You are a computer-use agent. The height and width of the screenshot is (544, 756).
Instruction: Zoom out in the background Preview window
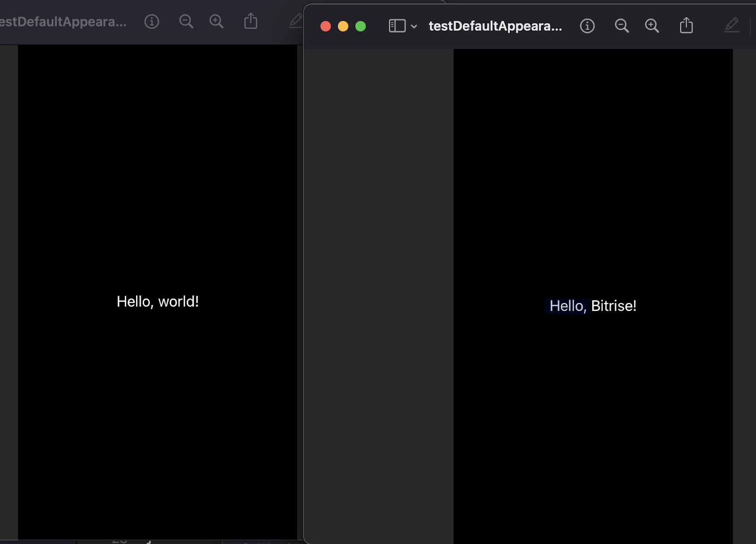pos(186,21)
